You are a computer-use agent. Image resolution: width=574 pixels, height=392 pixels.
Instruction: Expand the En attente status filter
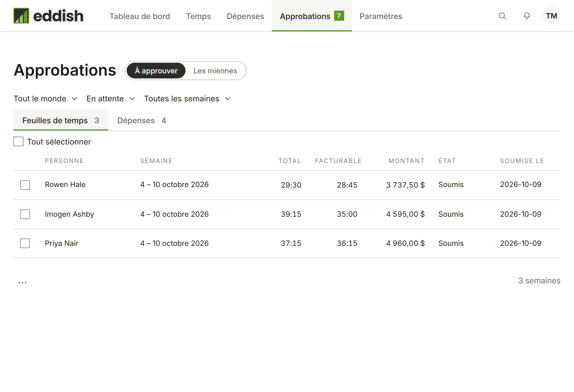(x=111, y=99)
